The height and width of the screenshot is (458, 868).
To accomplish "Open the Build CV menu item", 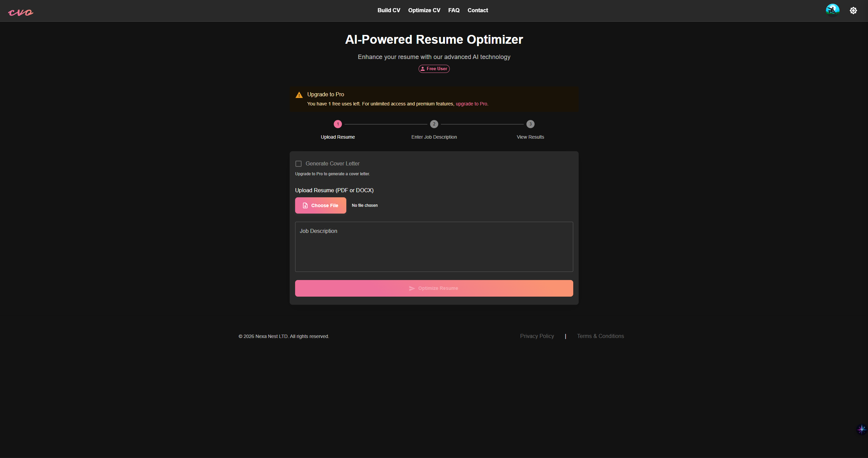I will pos(389,11).
